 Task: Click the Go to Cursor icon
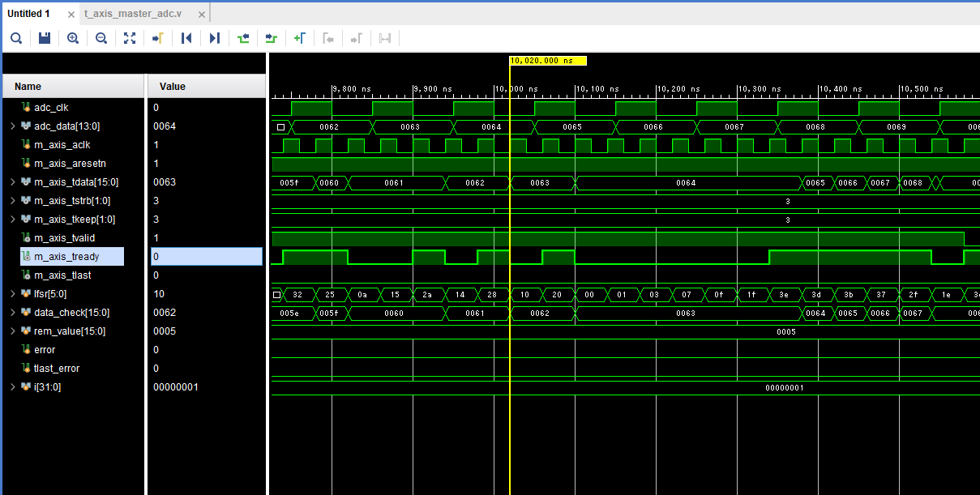coord(158,38)
